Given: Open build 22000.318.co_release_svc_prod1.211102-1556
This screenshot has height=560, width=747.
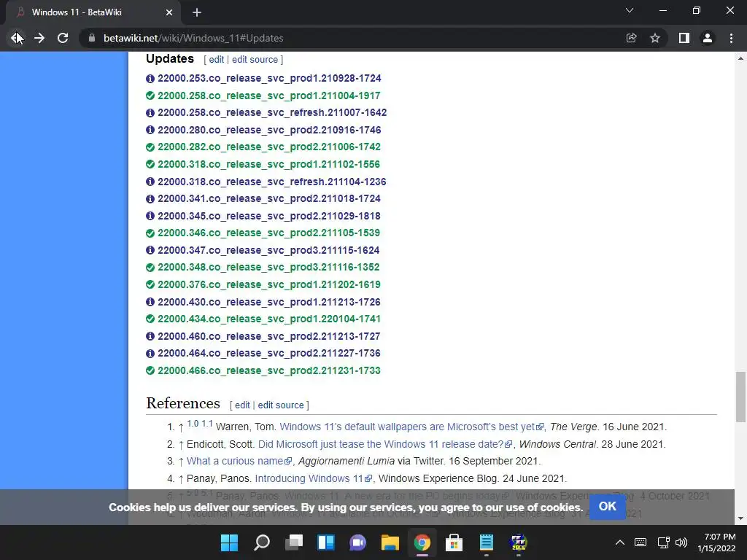Looking at the screenshot, I should pyautogui.click(x=268, y=164).
